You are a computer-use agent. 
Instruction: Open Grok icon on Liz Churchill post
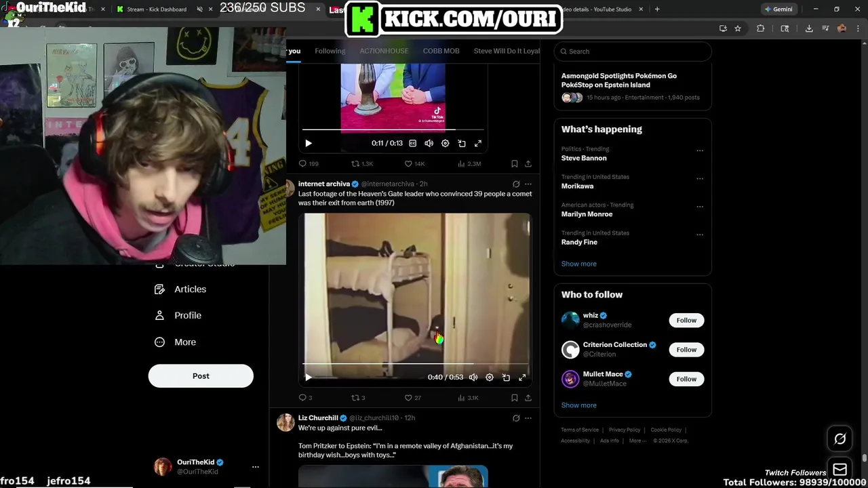click(x=516, y=418)
